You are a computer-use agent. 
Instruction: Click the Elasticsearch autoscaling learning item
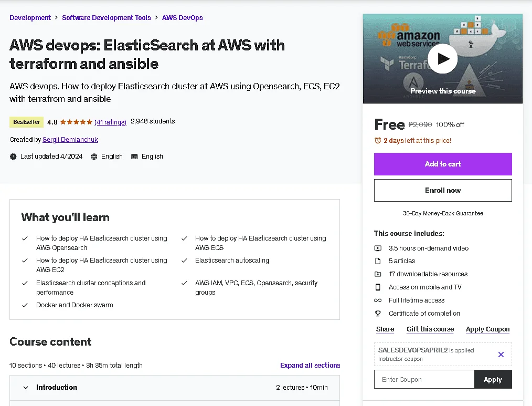(x=232, y=261)
